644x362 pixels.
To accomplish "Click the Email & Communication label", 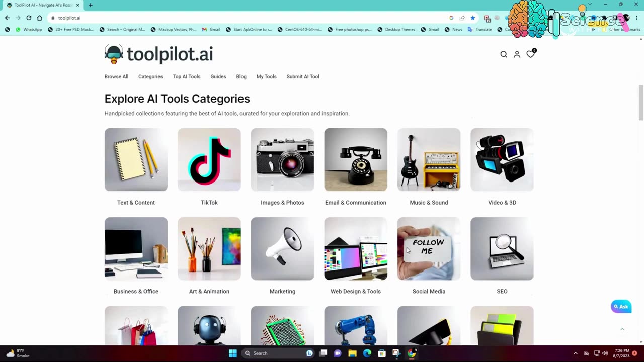I will pos(356,203).
